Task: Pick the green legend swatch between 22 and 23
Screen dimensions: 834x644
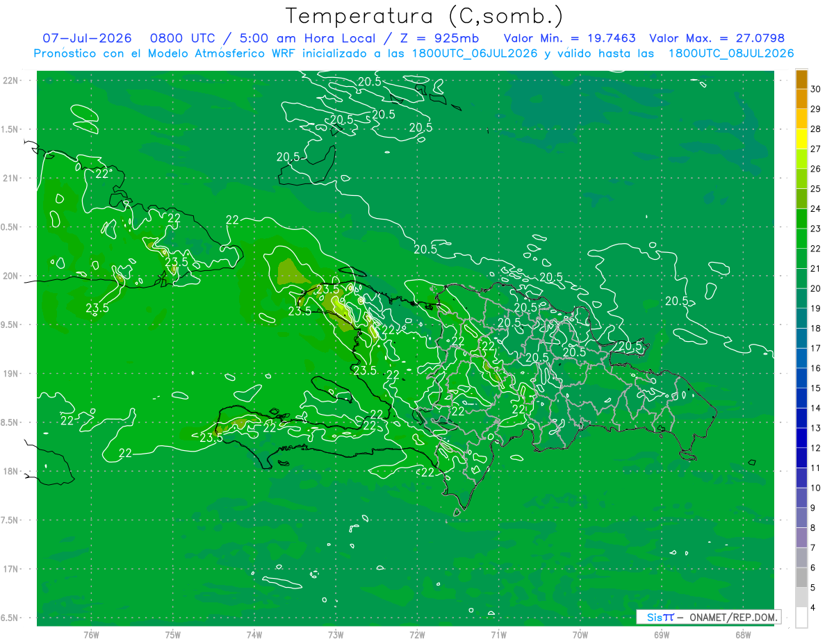Action: click(801, 238)
